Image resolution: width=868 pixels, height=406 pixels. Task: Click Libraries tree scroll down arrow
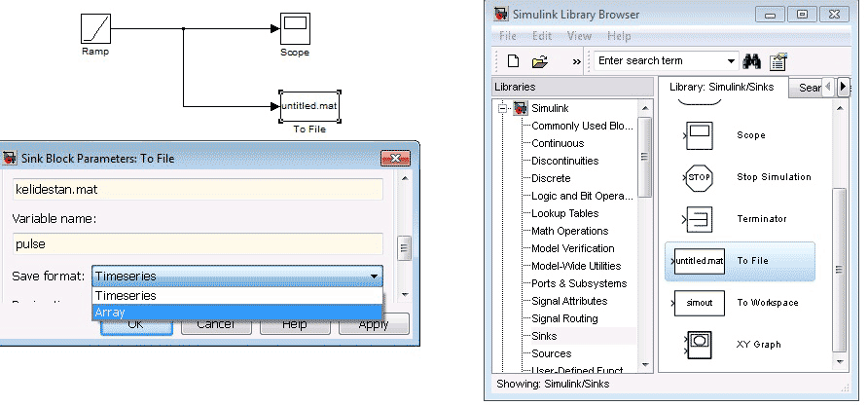point(645,364)
